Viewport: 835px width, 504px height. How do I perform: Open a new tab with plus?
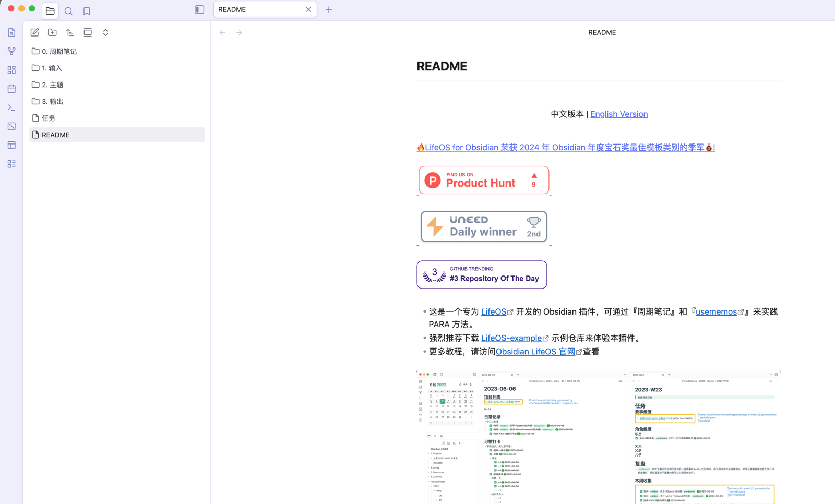329,9
